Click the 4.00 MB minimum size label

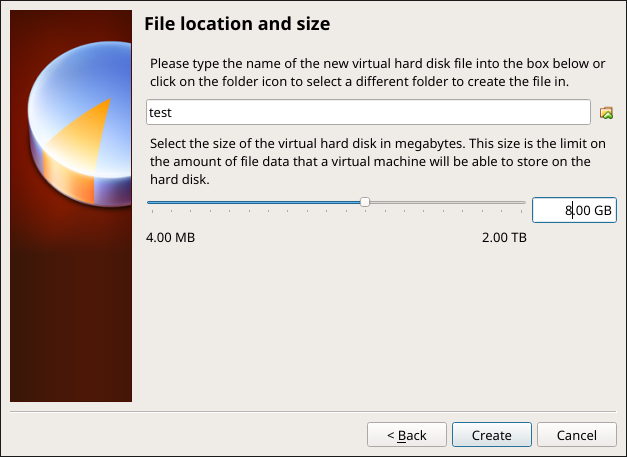click(x=170, y=238)
